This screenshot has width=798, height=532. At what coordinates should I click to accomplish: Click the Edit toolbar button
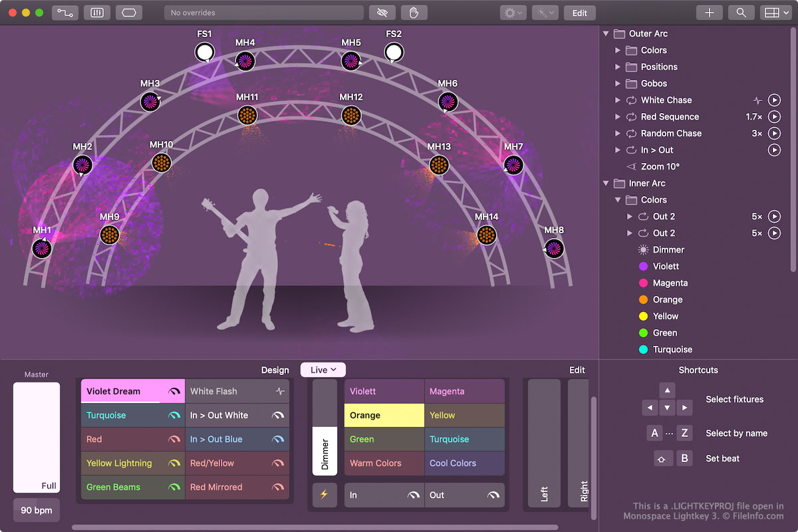(580, 13)
